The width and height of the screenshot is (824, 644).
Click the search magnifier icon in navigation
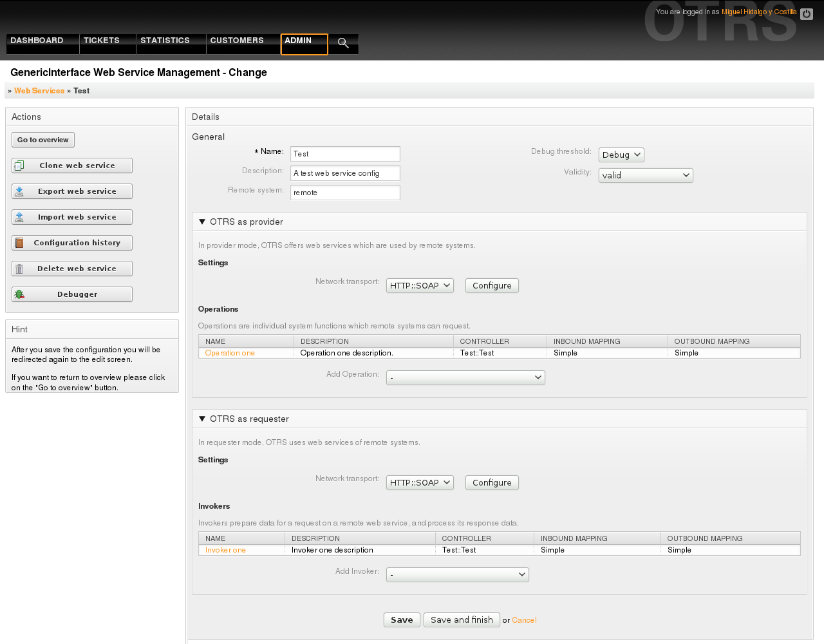click(x=343, y=43)
